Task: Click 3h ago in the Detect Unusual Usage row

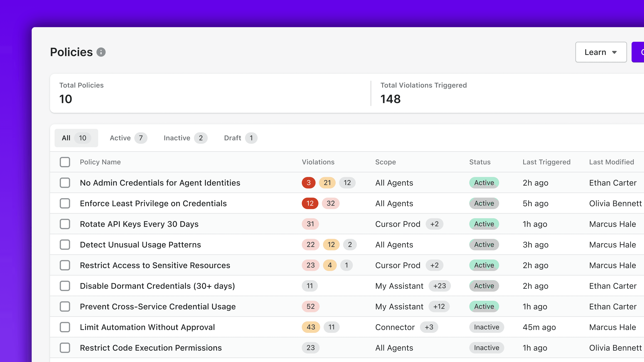Action: click(x=535, y=245)
